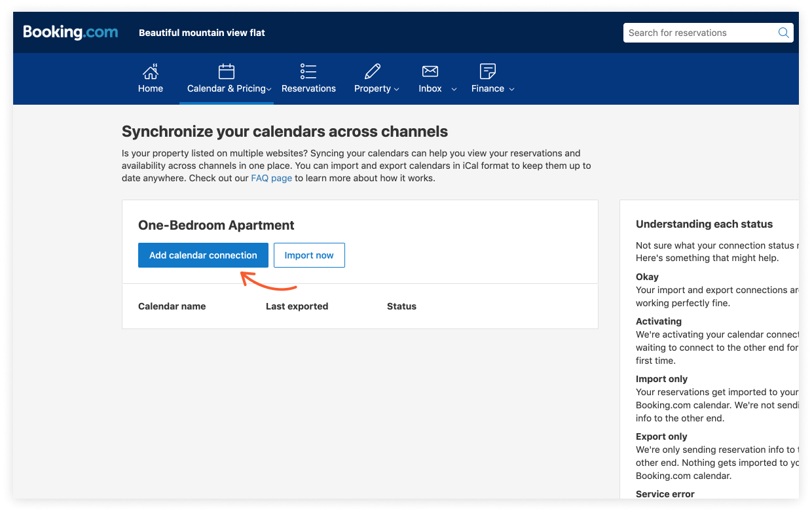Click the Activating status title

pos(659,321)
